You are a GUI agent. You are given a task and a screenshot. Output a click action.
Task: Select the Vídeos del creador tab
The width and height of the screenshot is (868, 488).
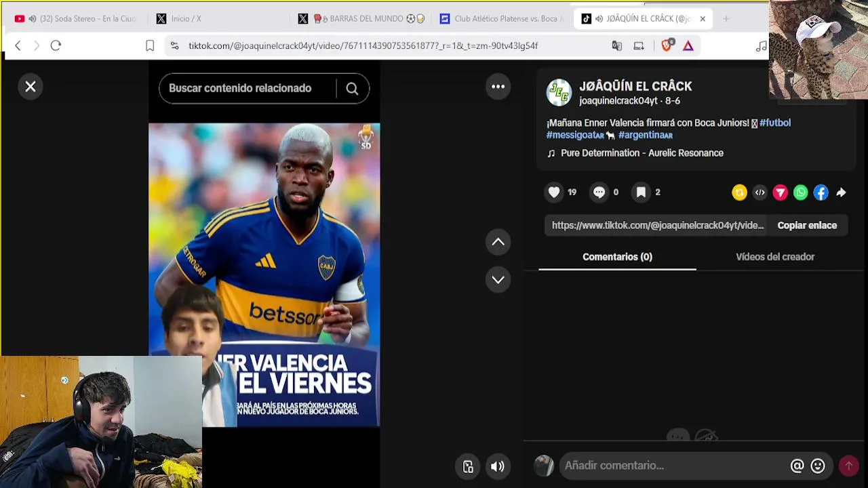(x=775, y=257)
